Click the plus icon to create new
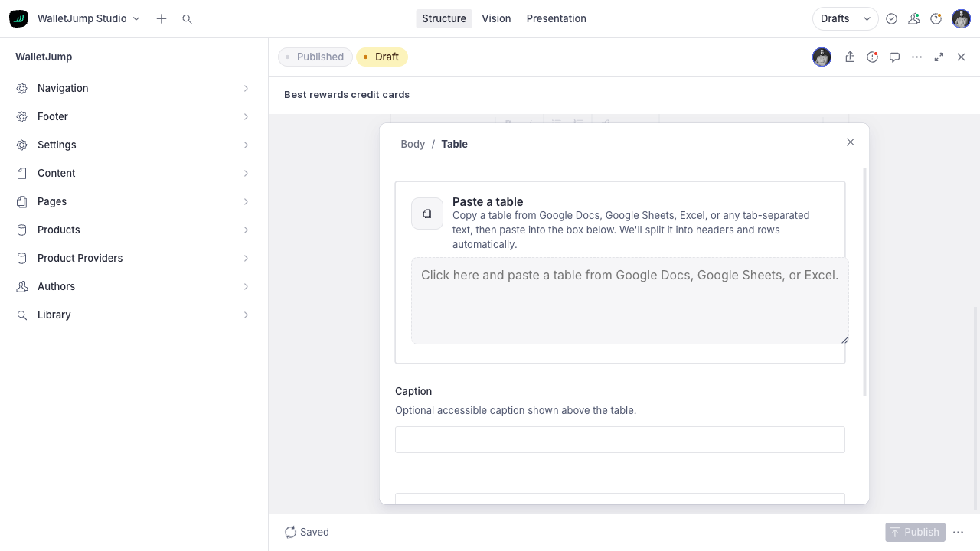The image size is (980, 551). point(162,18)
